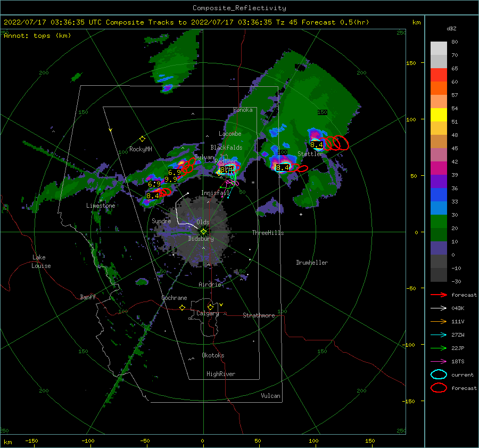Screen dimensions: 479x448
Task: Select the green 22JP track arrow
Action: [439, 348]
